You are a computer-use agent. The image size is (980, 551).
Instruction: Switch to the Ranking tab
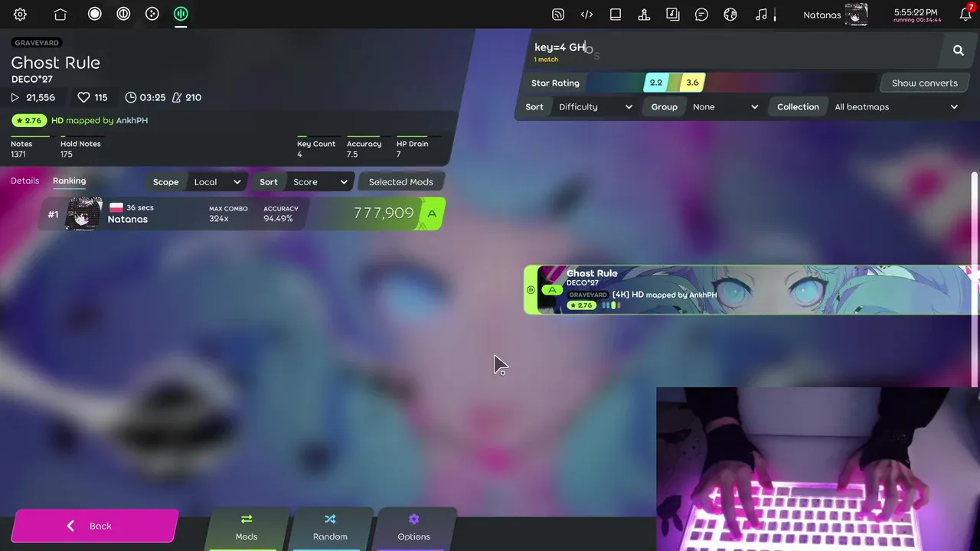[x=69, y=181]
